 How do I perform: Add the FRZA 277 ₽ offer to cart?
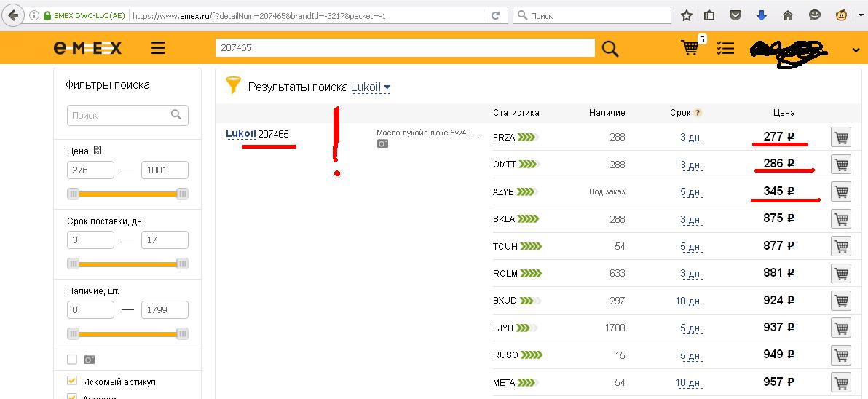pos(841,137)
